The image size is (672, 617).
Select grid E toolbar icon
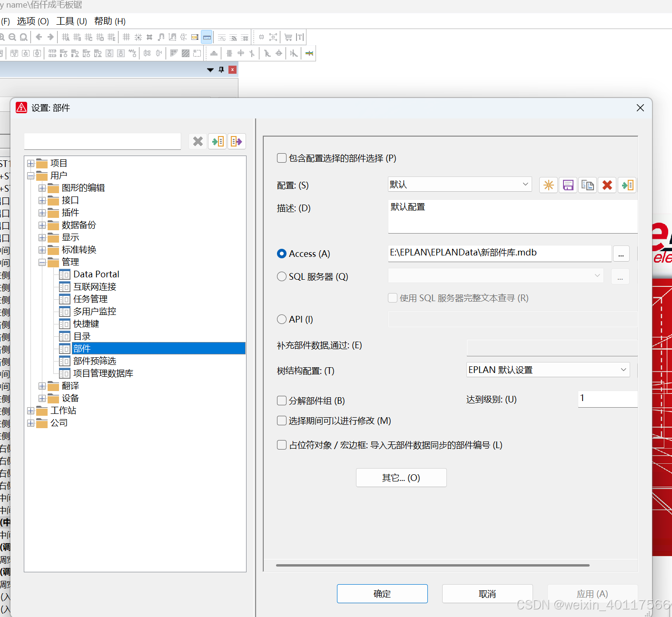pos(111,37)
